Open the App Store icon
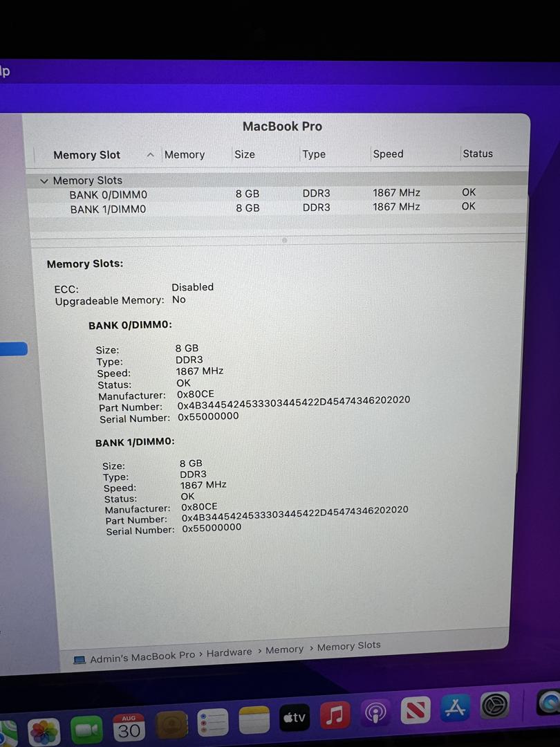Viewport: 560px width, 747px height. point(455,708)
